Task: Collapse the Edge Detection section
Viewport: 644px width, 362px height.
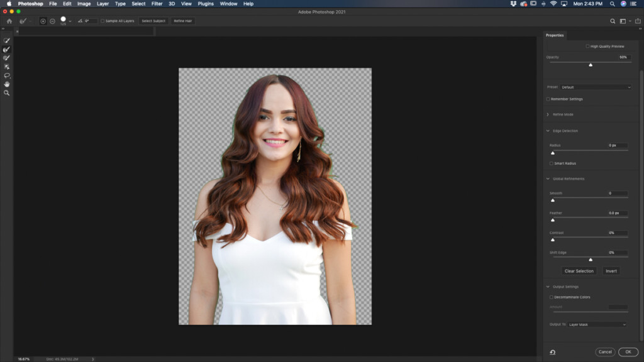Action: [x=548, y=131]
